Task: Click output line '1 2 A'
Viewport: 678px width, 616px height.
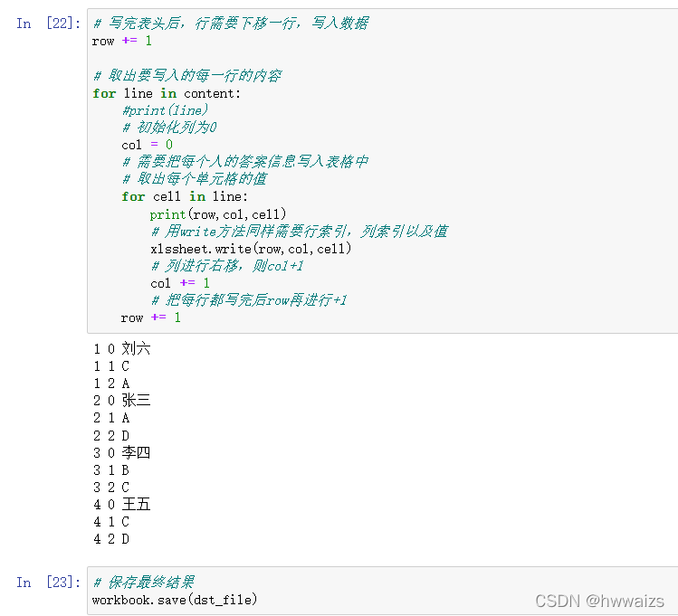Action: 111,384
